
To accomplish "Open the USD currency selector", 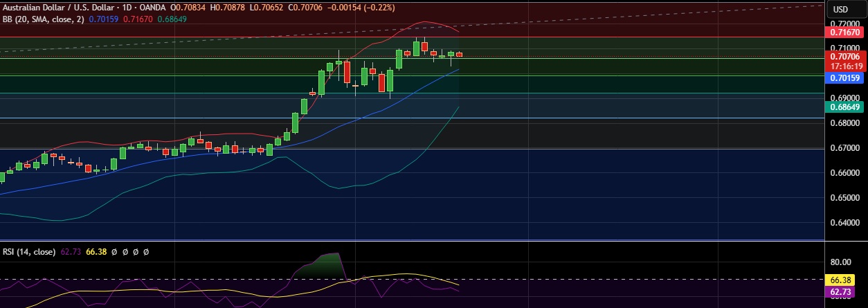I will point(840,9).
